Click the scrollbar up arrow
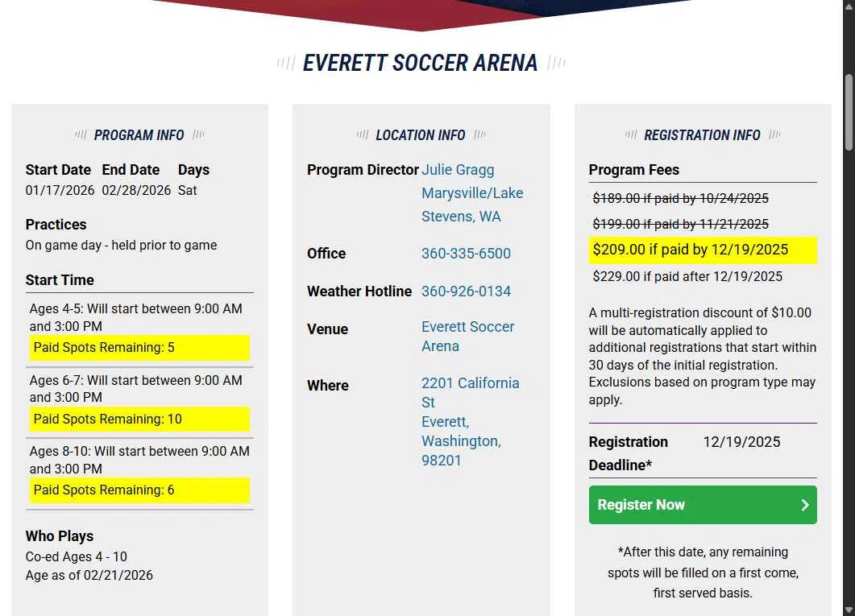 pos(849,6)
